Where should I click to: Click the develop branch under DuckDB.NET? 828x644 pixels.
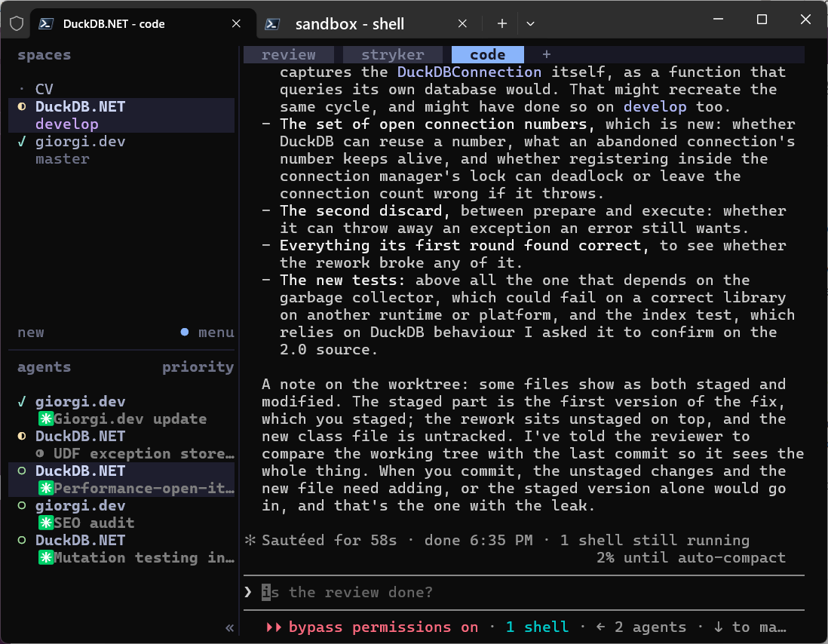point(67,124)
